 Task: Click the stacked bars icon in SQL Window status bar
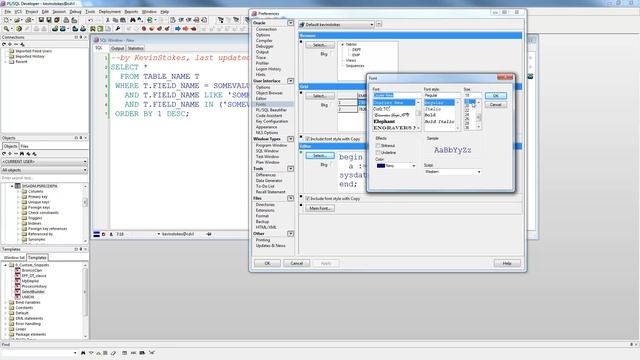96,234
